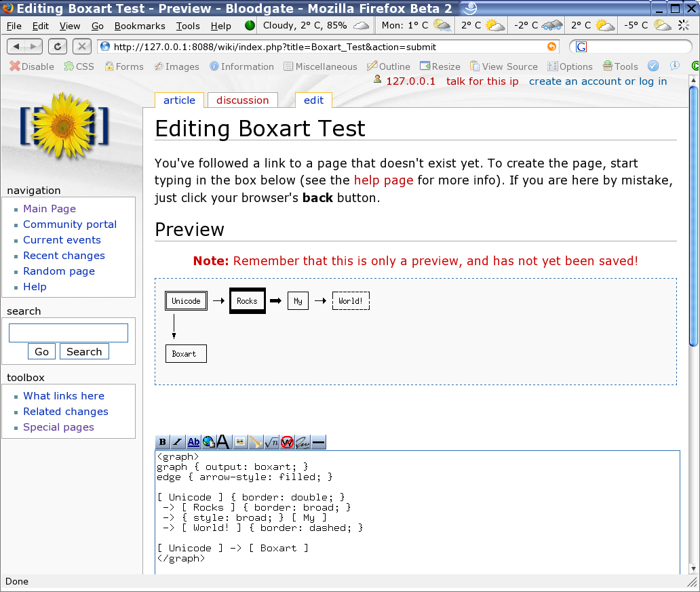This screenshot has width=700, height=592.
Task: Open the Forms developer toolbar dropdown
Action: [x=123, y=66]
